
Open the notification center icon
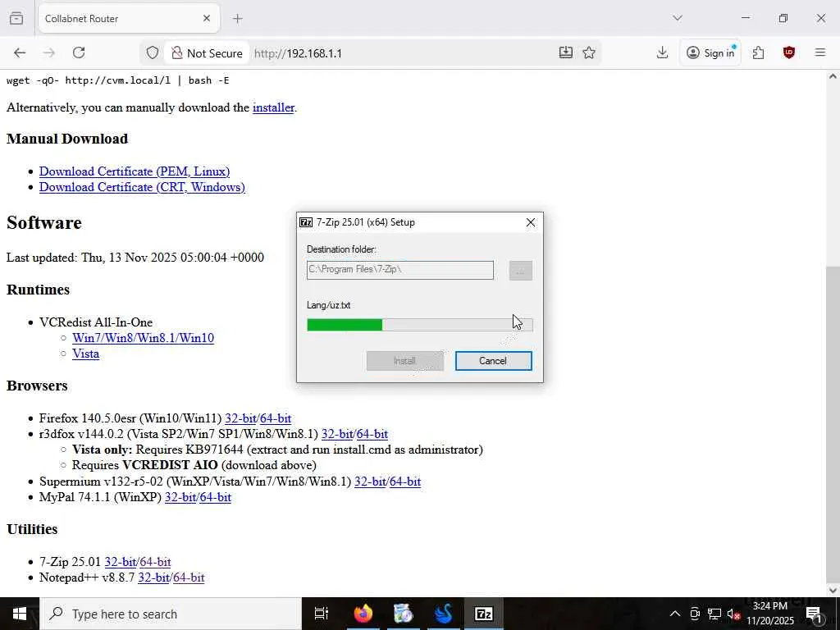click(x=814, y=614)
